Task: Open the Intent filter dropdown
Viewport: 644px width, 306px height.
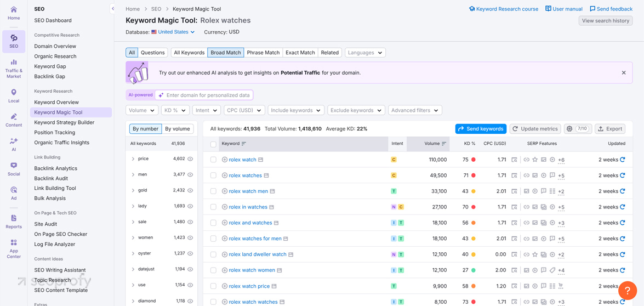Action: pyautogui.click(x=207, y=110)
